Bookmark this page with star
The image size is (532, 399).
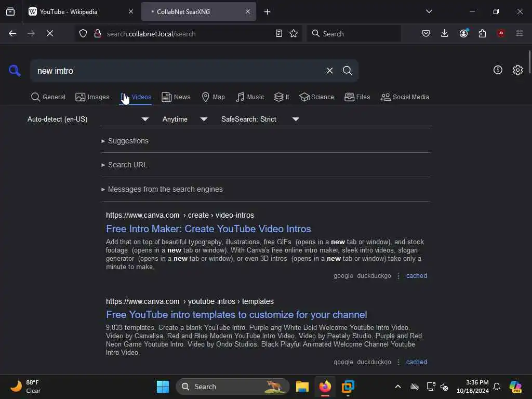(294, 34)
